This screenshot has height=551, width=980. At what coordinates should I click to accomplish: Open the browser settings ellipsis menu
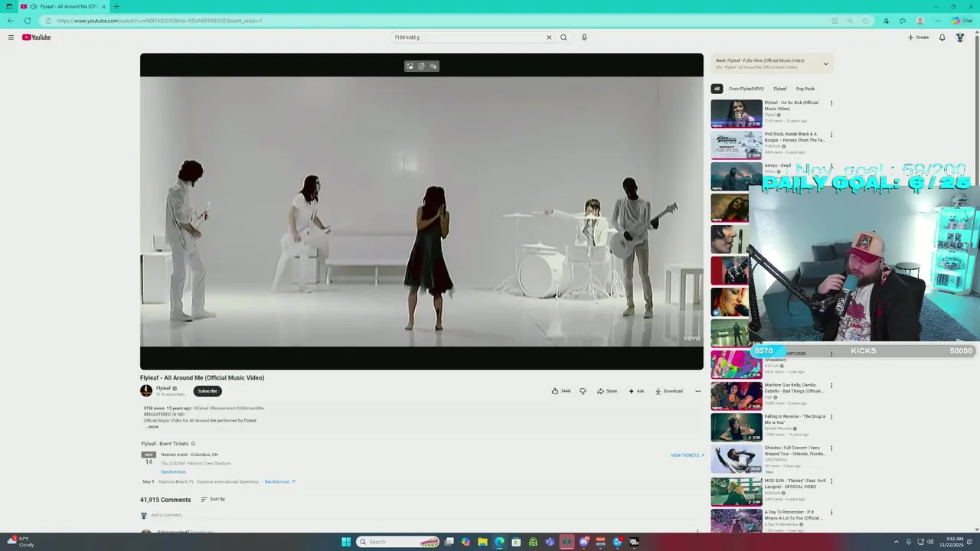tap(937, 21)
